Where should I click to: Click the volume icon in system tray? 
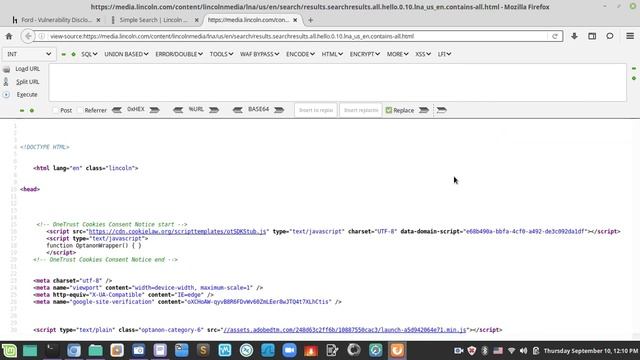[x=524, y=351]
